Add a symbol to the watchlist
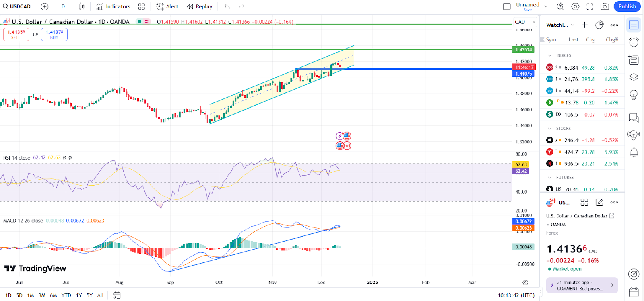This screenshot has width=644, height=301. [x=584, y=25]
